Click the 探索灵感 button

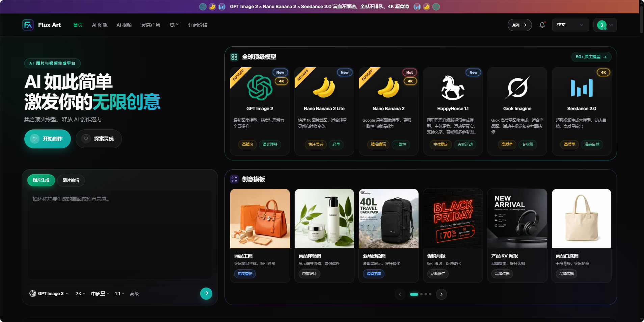[x=99, y=139]
